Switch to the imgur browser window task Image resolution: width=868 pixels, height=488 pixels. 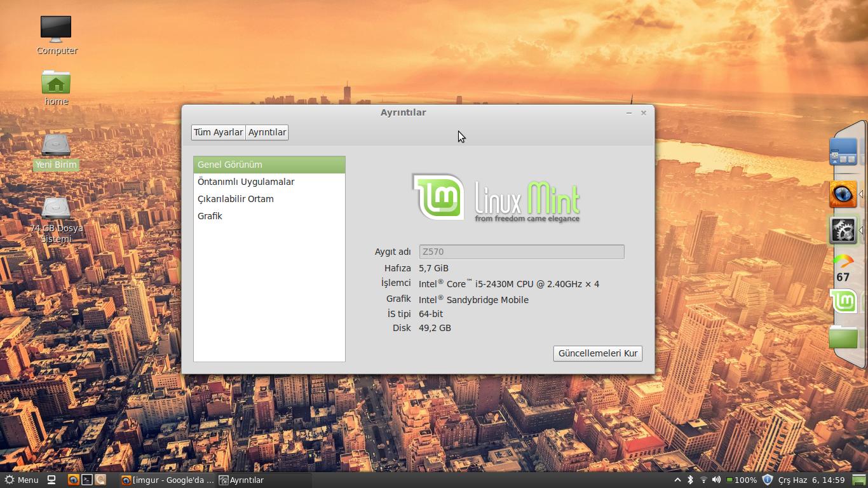click(168, 480)
